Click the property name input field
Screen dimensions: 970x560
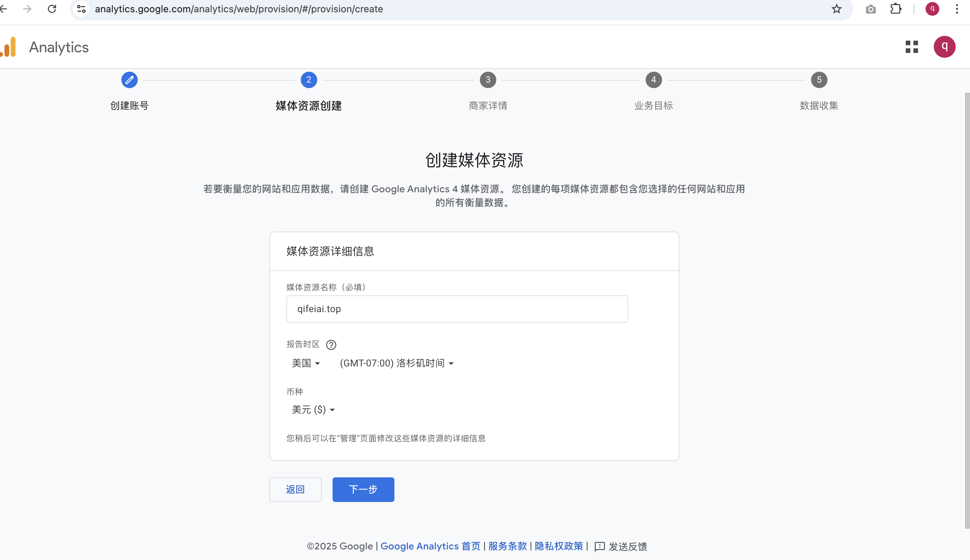click(x=457, y=309)
